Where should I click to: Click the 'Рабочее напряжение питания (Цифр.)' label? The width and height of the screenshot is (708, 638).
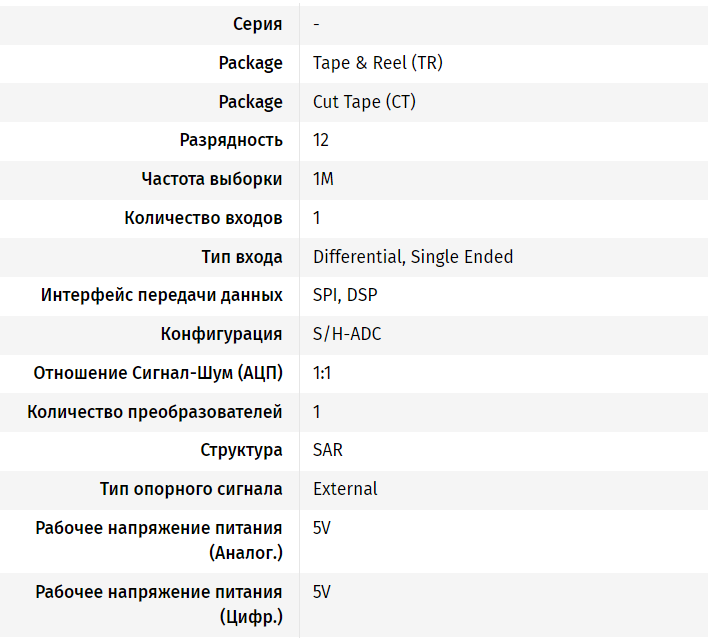click(x=159, y=605)
